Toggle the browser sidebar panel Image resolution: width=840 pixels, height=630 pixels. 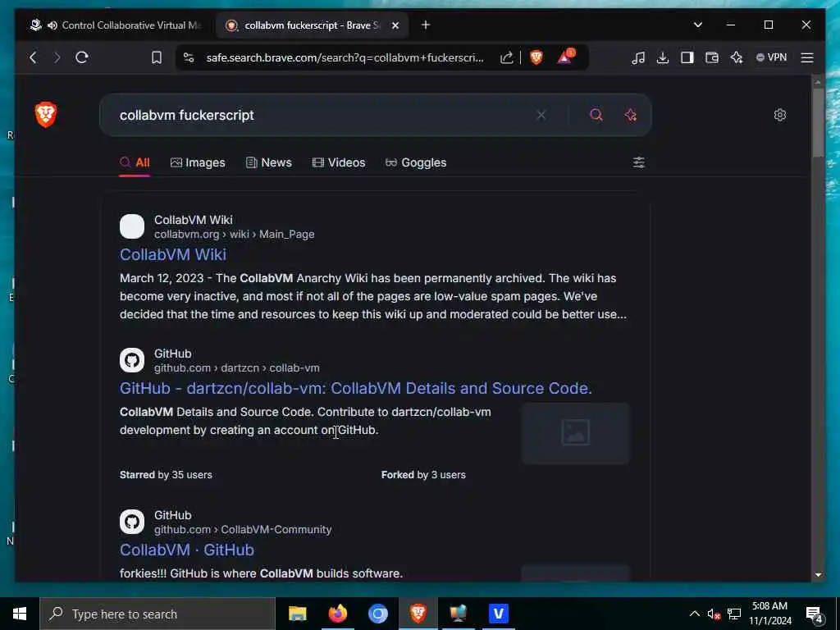[x=687, y=57]
